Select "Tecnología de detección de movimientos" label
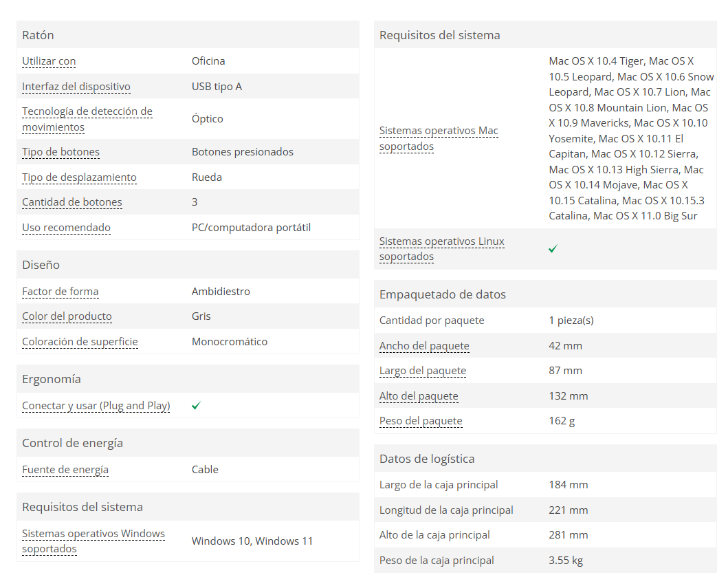This screenshot has width=728, height=586. pos(87,119)
